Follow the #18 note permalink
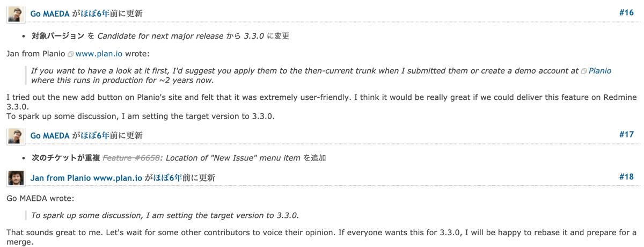This screenshot has height=247, width=644. 626,176
